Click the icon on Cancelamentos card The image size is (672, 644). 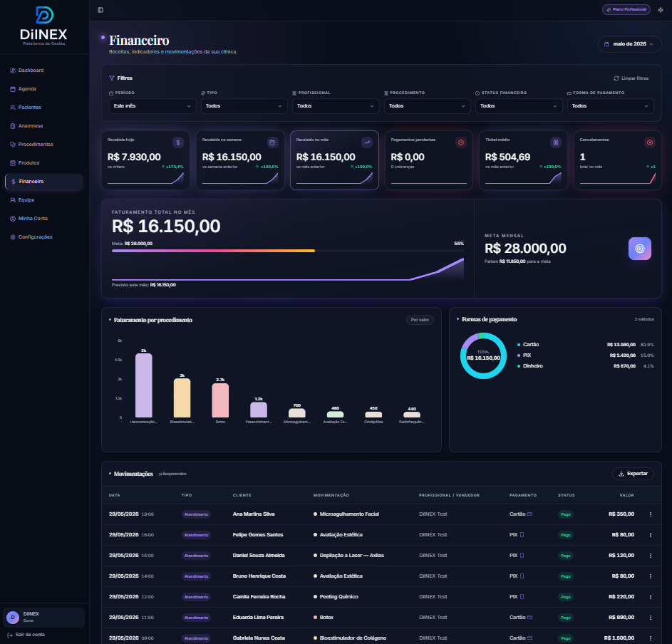point(650,142)
